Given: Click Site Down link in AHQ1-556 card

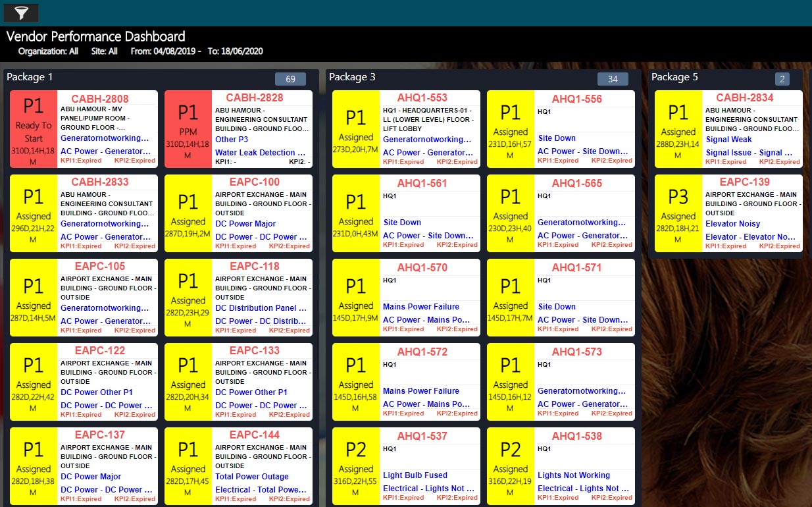Looking at the screenshot, I should [557, 138].
